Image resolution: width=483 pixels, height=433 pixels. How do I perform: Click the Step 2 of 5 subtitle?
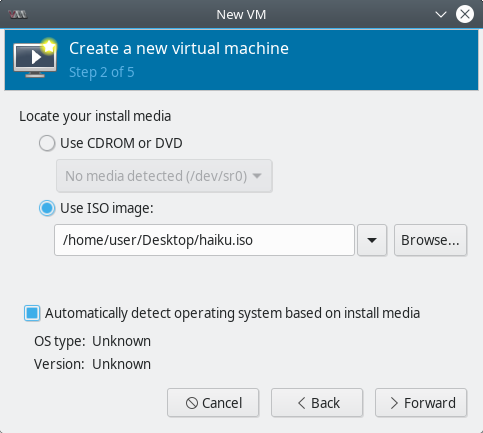[x=102, y=72]
